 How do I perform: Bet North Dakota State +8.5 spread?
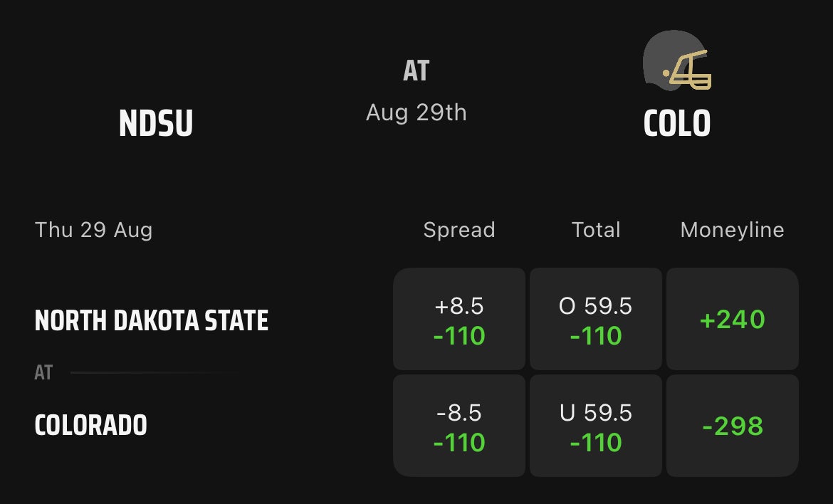459,320
